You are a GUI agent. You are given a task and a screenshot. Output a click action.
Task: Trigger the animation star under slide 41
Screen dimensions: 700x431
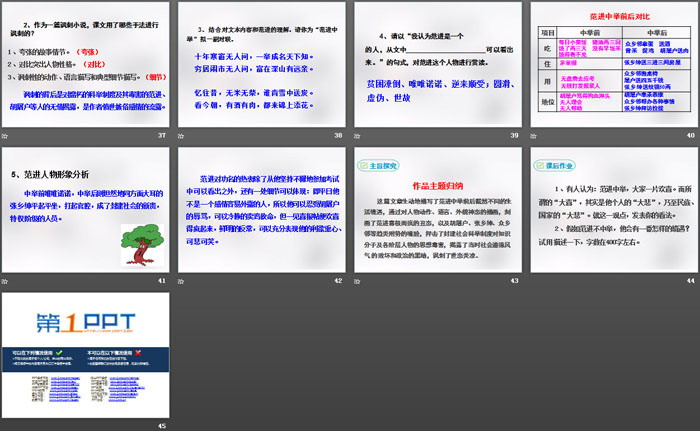point(5,281)
